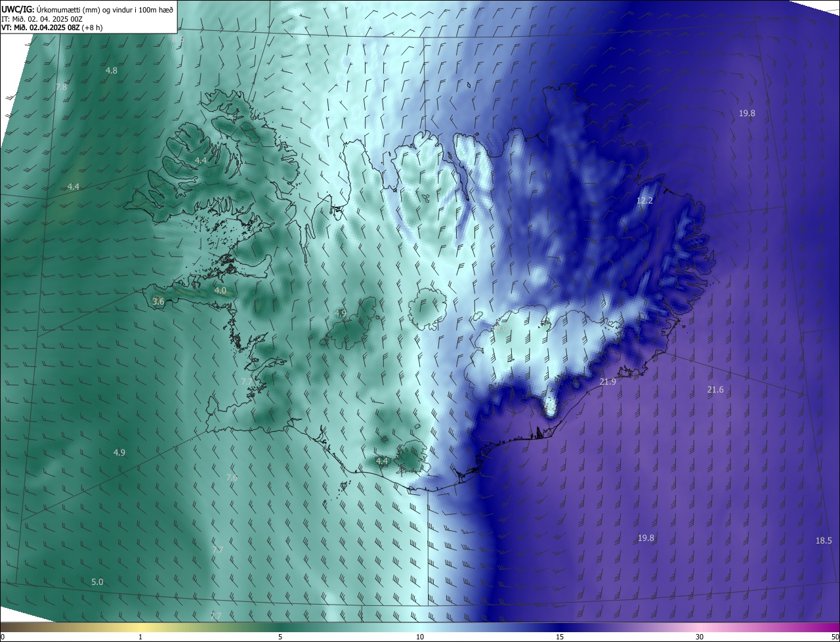Click the "4.4" value near the south coast glacier
The image size is (840, 642).
pos(382,461)
